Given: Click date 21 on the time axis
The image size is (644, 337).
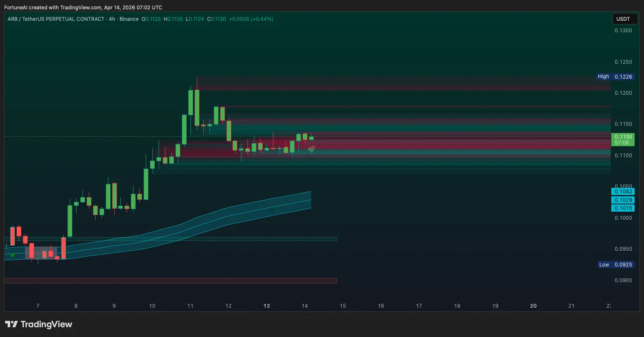Looking at the screenshot, I should coord(571,306).
